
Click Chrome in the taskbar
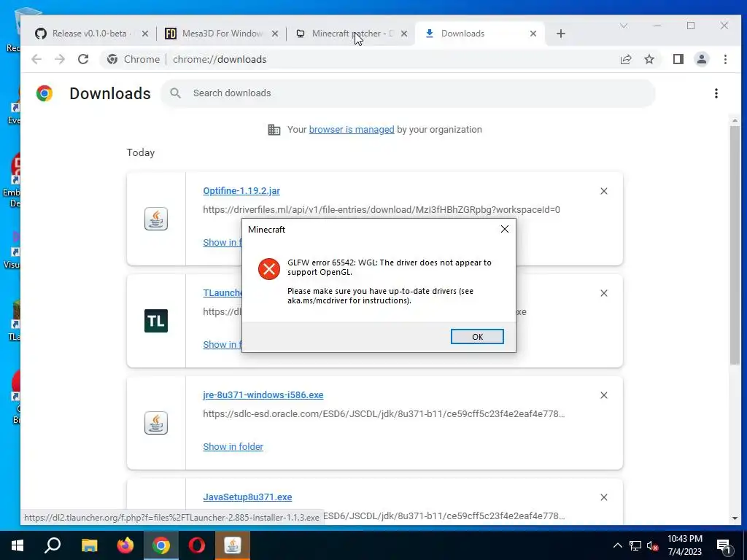coord(161,545)
